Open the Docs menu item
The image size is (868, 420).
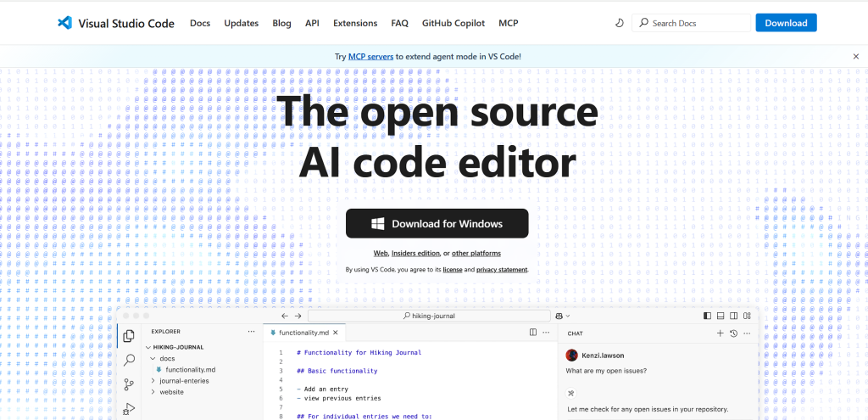coord(200,23)
